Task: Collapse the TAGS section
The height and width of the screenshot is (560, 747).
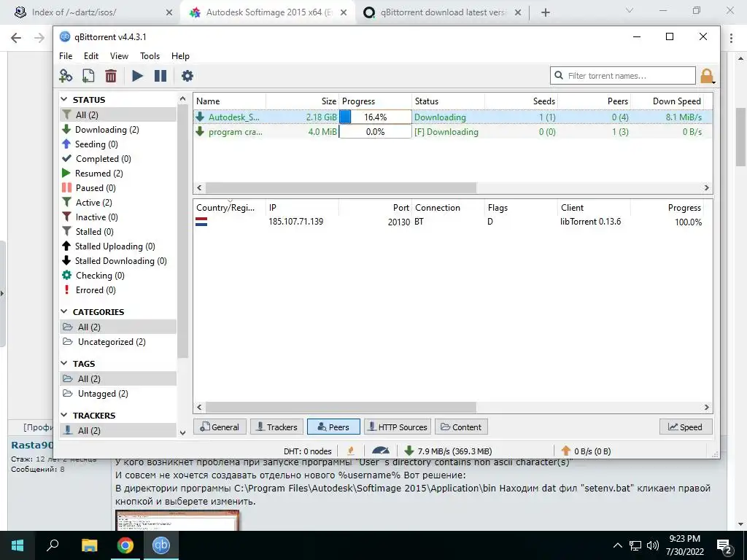Action: [x=64, y=363]
